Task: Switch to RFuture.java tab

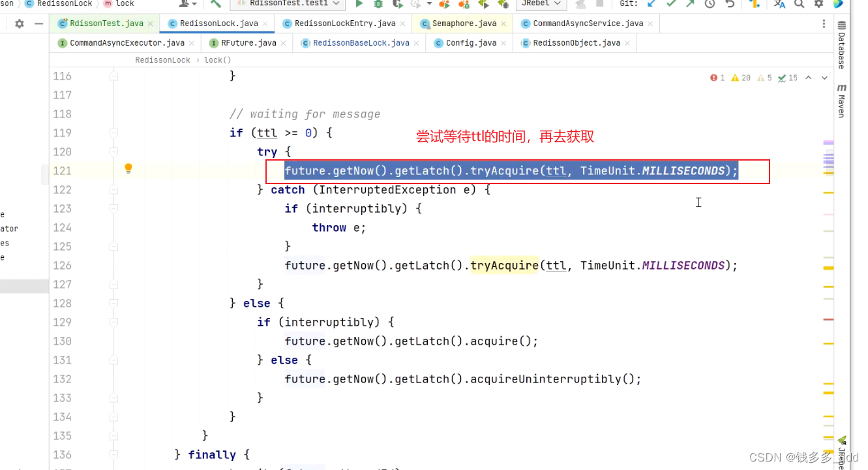Action: point(248,43)
